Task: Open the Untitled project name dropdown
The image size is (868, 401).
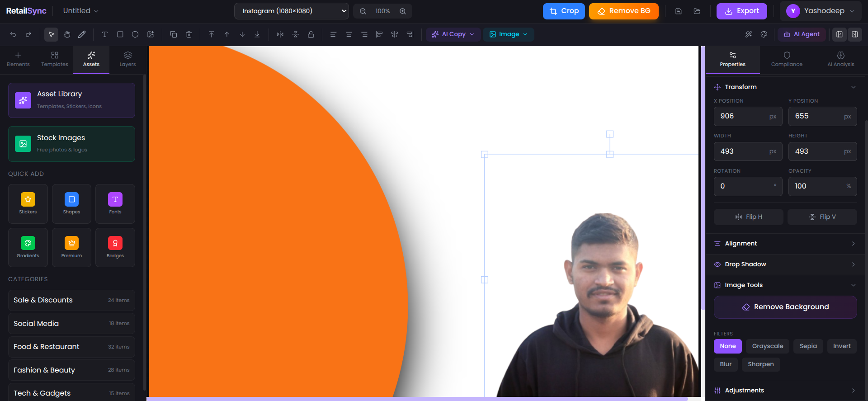Action: pyautogui.click(x=80, y=11)
